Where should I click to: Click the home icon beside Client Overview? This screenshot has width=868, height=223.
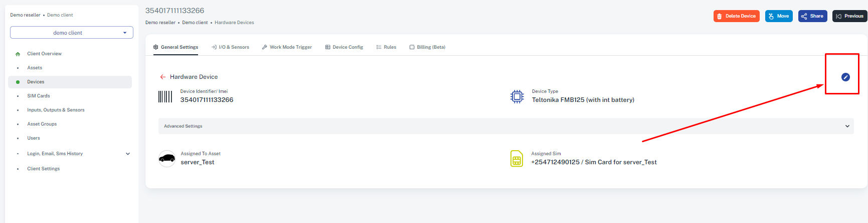click(x=18, y=54)
